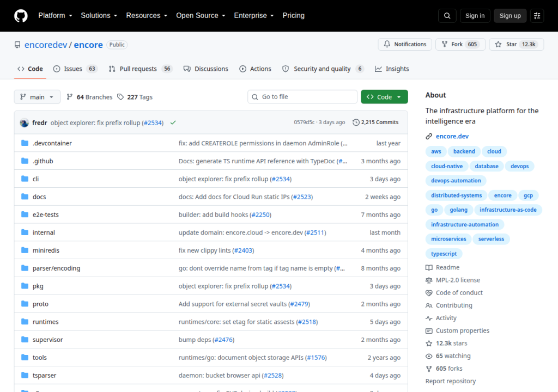The height and width of the screenshot is (392, 558).
Task: Fork the repository with Fork button
Action: tap(460, 44)
